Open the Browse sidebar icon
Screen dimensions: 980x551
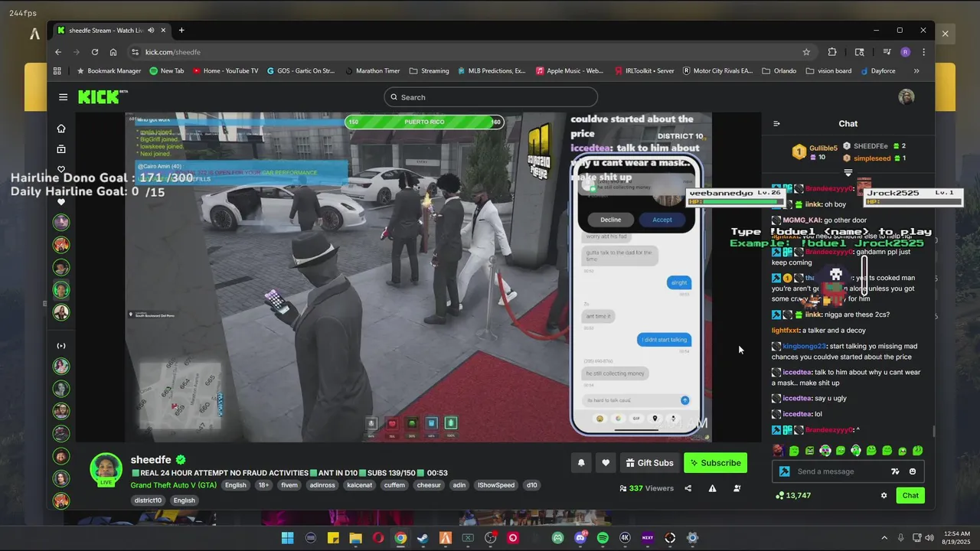click(x=61, y=149)
